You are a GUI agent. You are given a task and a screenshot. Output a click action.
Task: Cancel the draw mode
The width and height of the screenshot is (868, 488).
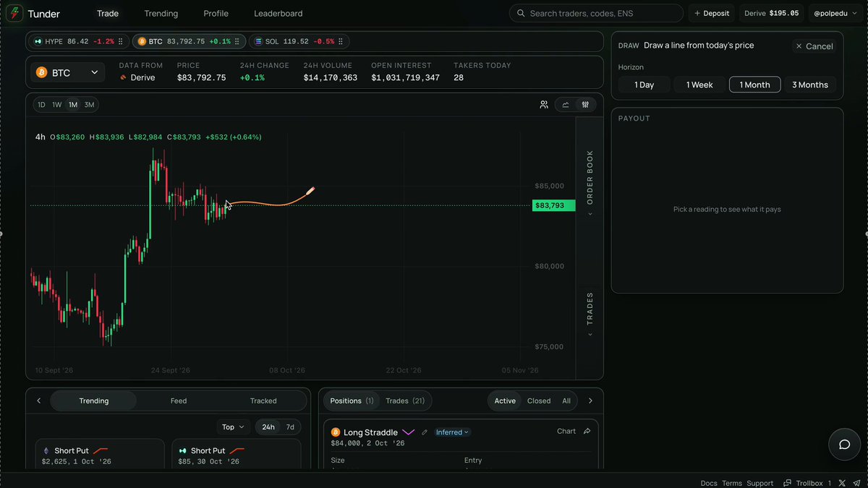click(x=814, y=46)
